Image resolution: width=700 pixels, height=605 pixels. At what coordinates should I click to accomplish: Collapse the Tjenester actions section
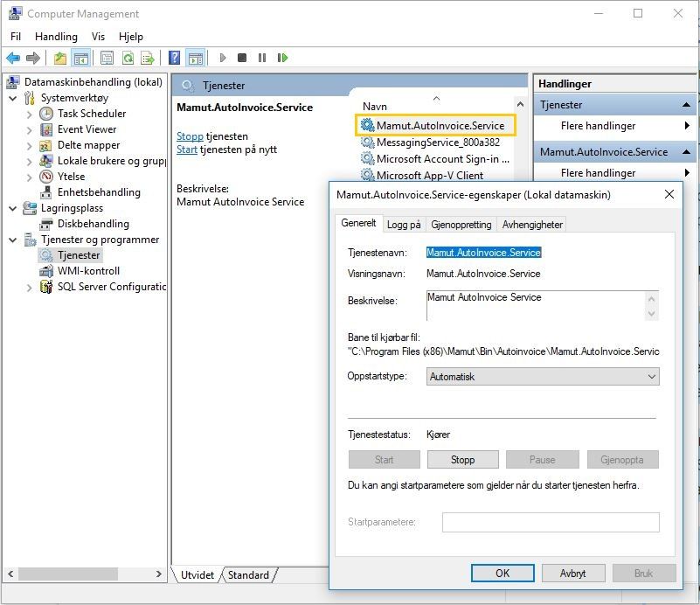point(686,105)
